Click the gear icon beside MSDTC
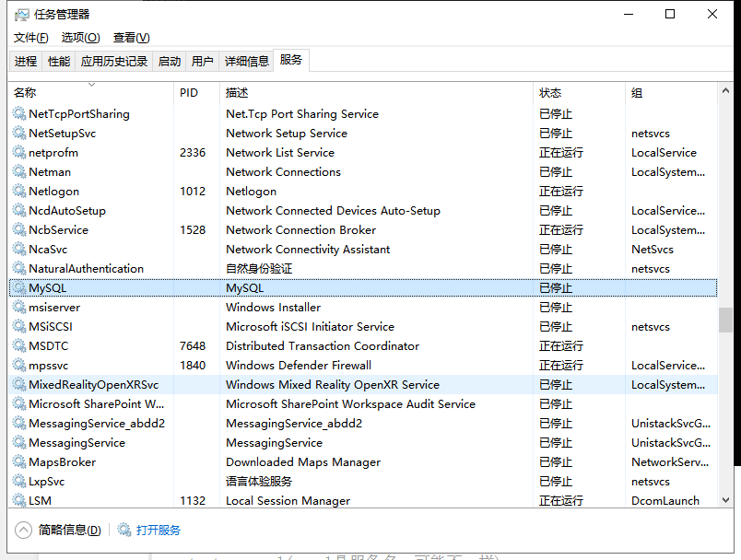 click(19, 345)
